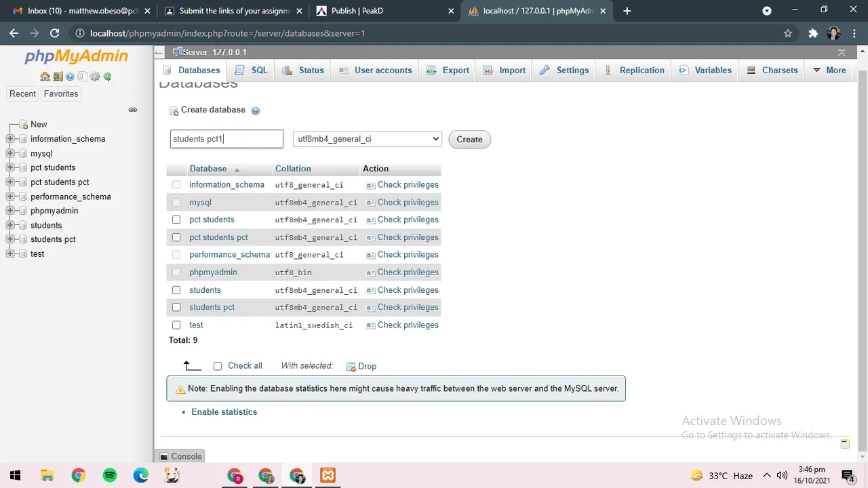Image resolution: width=868 pixels, height=488 pixels.
Task: Click Drop for selected databases
Action: coord(361,366)
